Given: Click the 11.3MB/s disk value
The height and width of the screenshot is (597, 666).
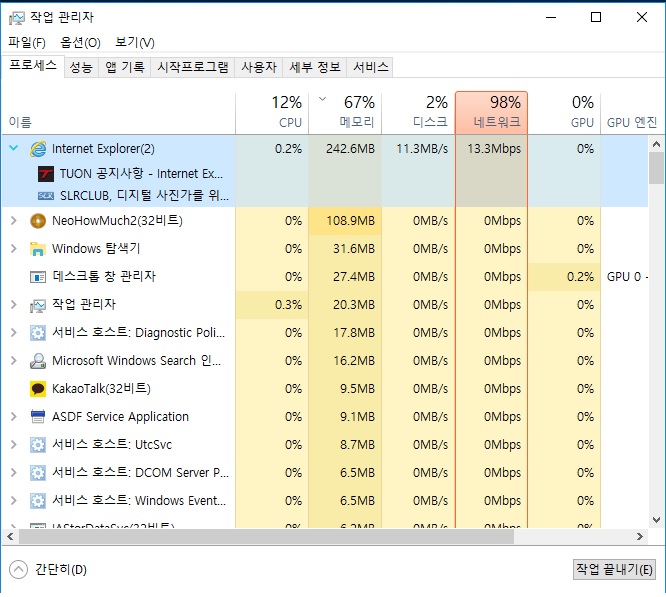Looking at the screenshot, I should coord(422,149).
